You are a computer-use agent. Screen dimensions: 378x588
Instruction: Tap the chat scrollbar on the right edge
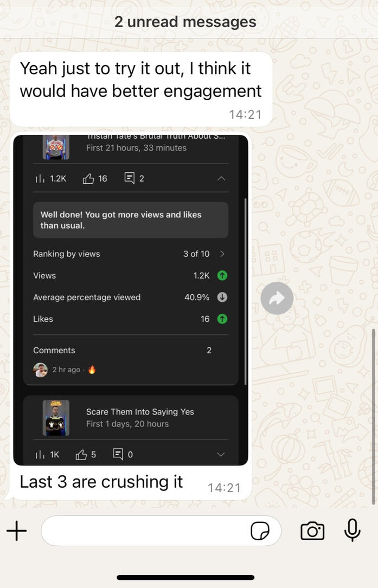tap(373, 416)
